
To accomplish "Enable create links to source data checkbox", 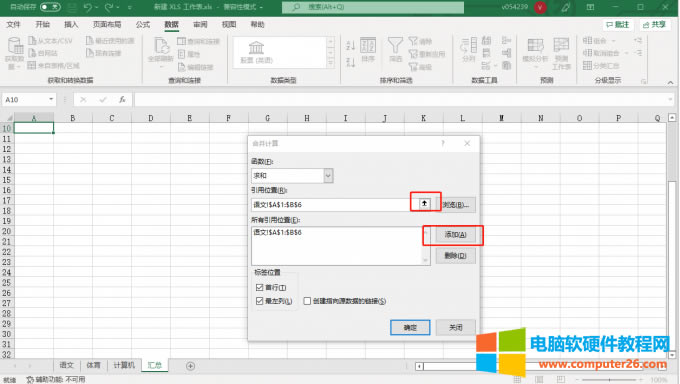I will [x=307, y=301].
